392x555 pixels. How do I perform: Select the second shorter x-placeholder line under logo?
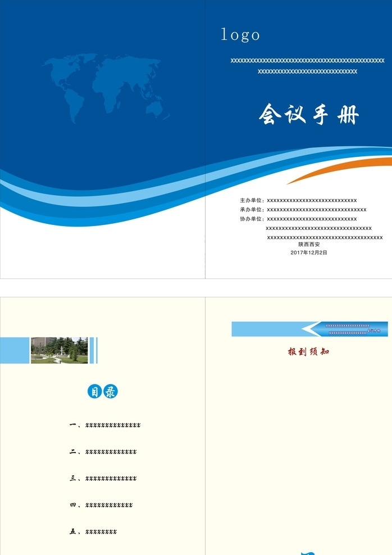pyautogui.click(x=308, y=71)
